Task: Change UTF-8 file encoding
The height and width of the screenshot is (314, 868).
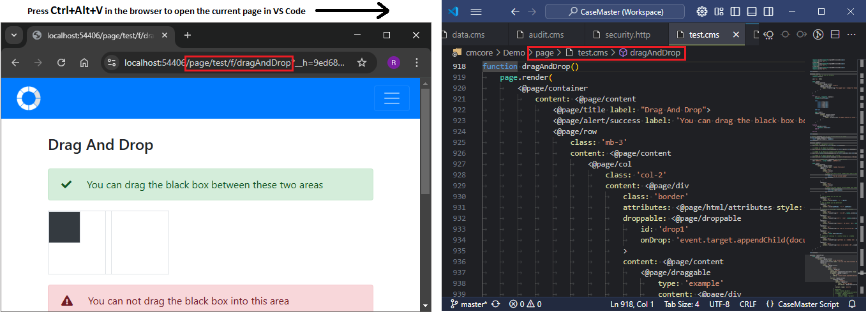Action: pyautogui.click(x=719, y=304)
